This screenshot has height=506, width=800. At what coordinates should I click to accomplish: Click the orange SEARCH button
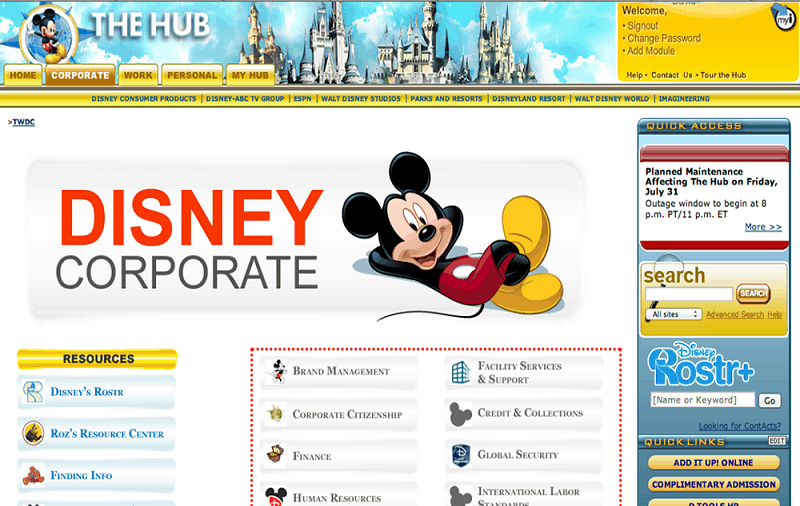[x=753, y=293]
